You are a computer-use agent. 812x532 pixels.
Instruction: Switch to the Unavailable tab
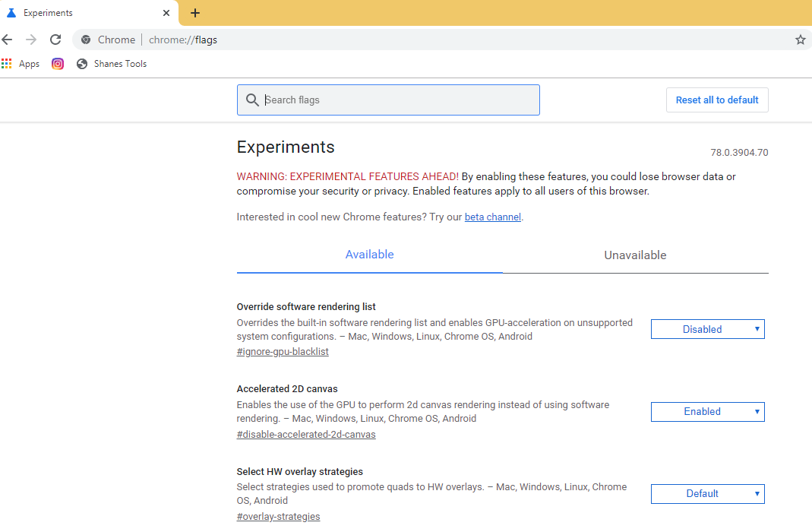635,255
